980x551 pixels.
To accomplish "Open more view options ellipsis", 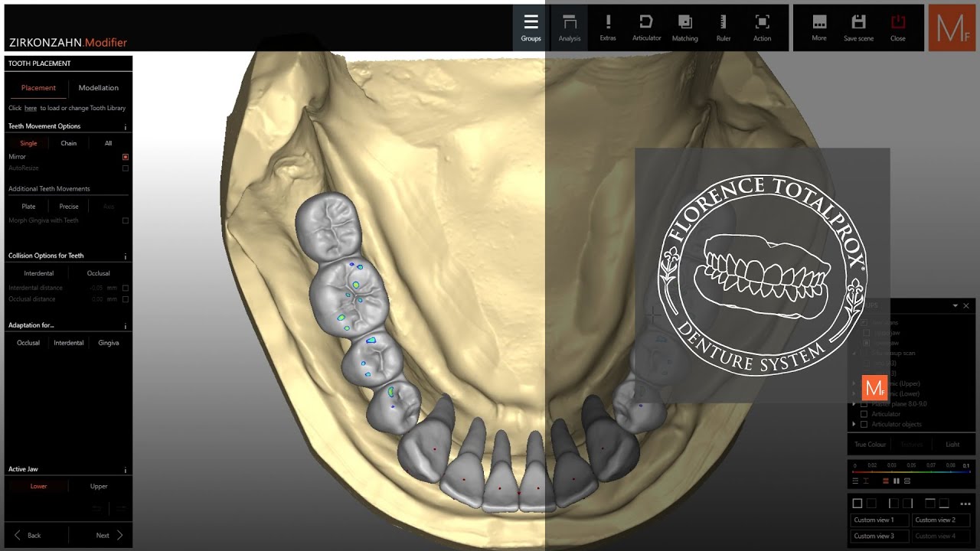I will 965,504.
